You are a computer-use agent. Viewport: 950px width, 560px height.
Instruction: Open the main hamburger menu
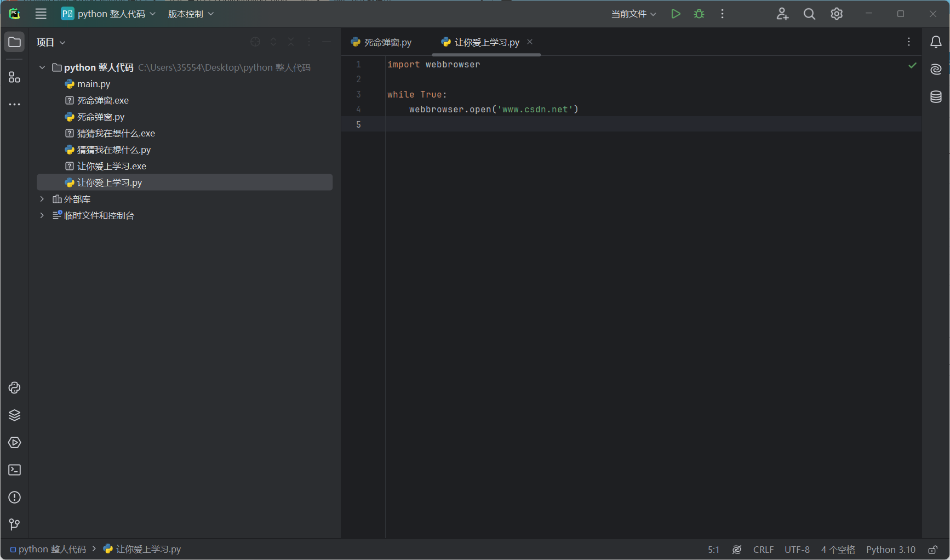pos(41,14)
